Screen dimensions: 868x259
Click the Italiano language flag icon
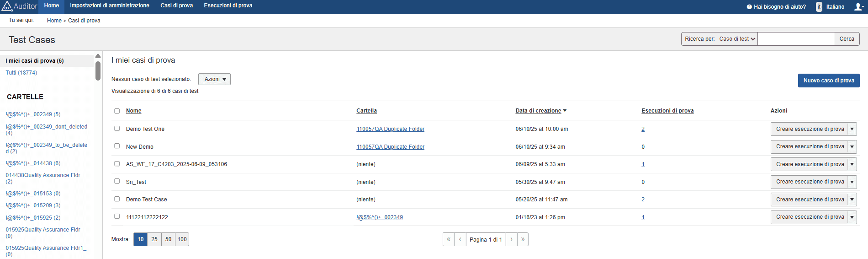(819, 7)
